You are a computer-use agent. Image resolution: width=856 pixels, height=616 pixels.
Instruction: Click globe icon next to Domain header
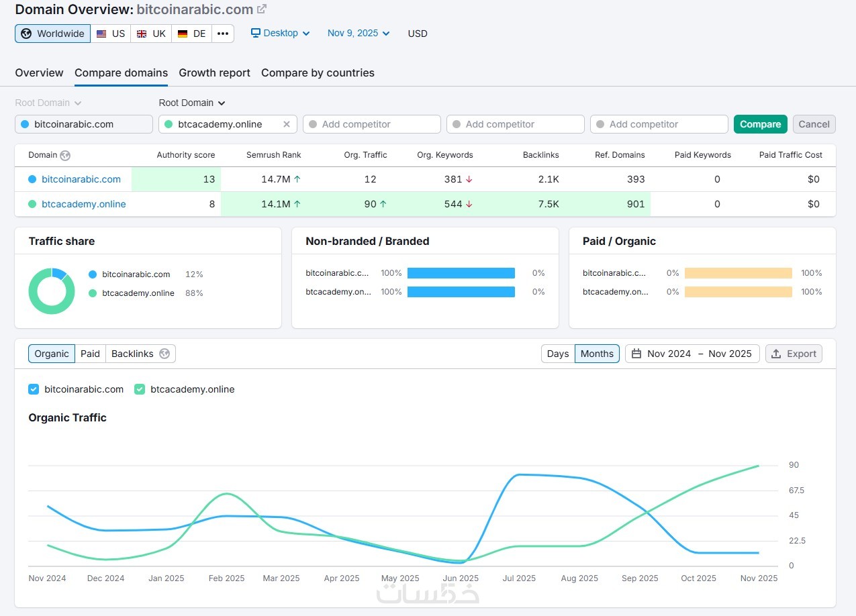(65, 155)
